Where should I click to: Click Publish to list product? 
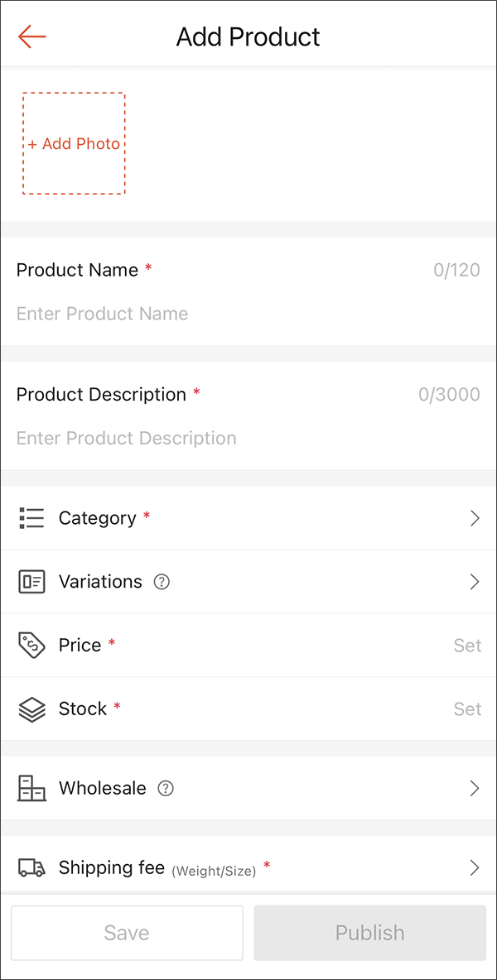pos(369,933)
